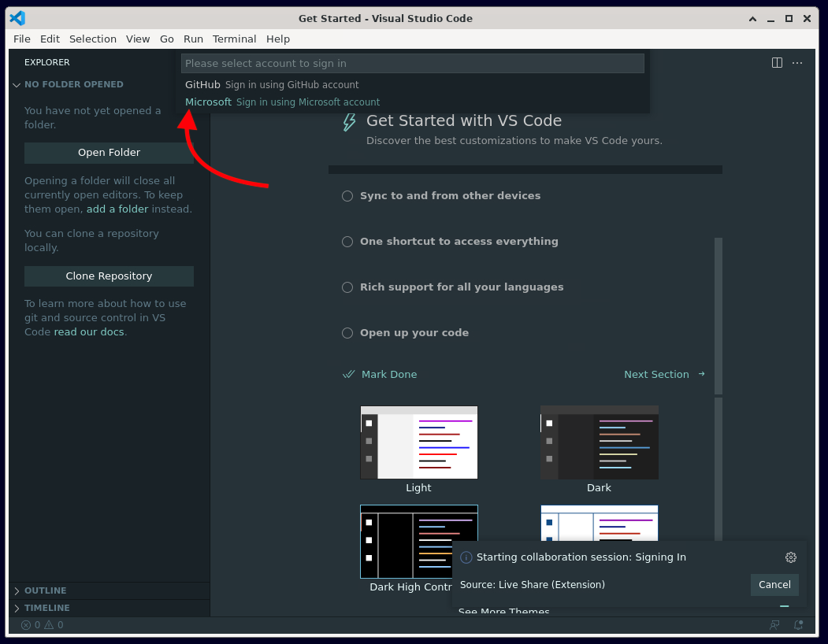The image size is (828, 644).
Task: Select the 'Open up your code' step
Action: (x=414, y=333)
